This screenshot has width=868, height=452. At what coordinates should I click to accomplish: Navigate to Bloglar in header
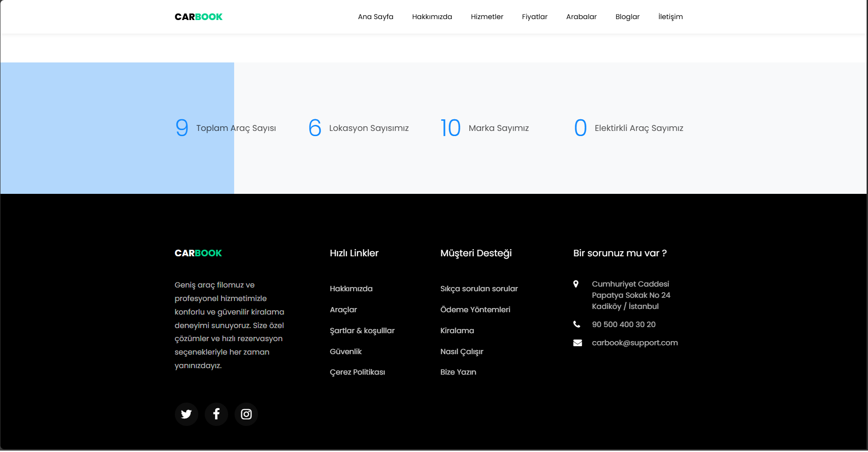click(627, 17)
